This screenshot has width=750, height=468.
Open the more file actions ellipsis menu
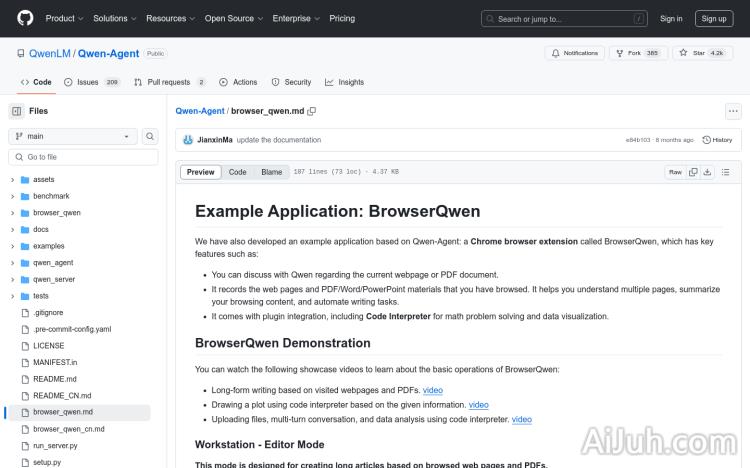point(733,111)
